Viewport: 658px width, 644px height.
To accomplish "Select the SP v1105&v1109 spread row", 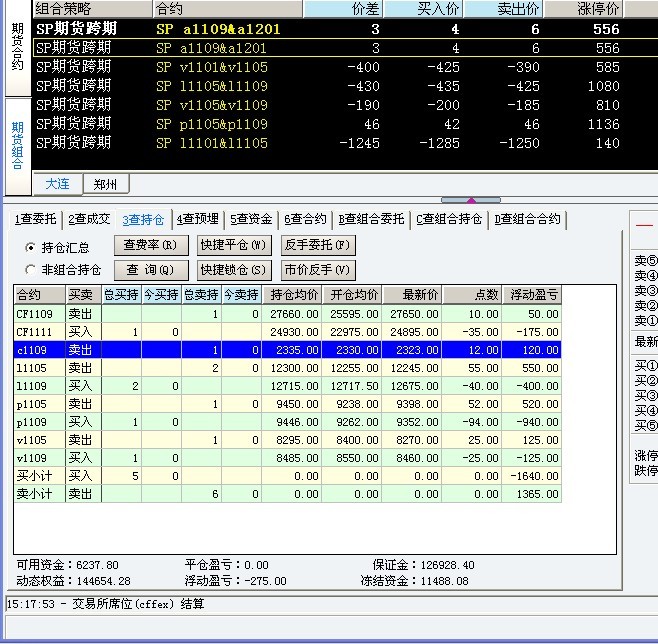I will click(345, 105).
